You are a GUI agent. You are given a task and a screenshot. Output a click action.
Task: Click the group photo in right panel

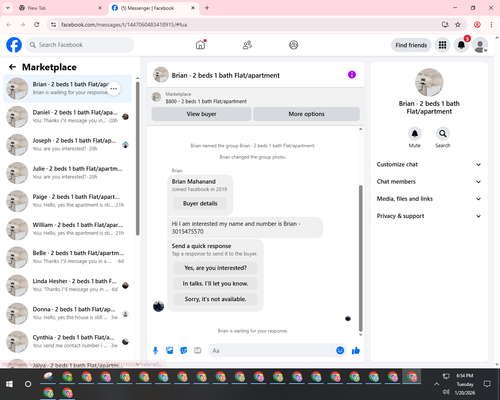(429, 82)
